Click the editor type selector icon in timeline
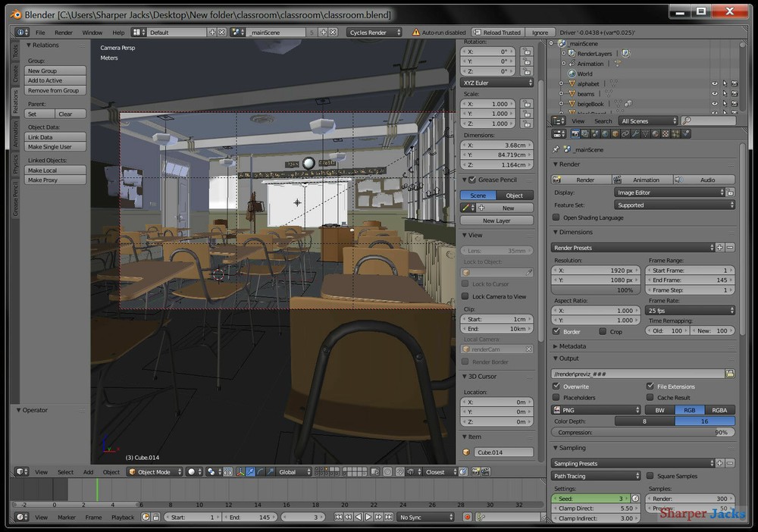This screenshot has height=532, width=758. (x=20, y=517)
